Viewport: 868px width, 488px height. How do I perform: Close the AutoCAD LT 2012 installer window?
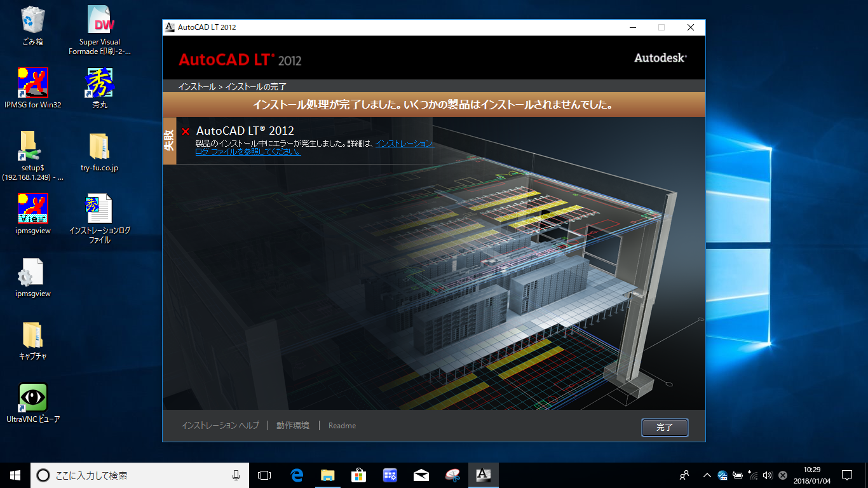click(x=691, y=27)
